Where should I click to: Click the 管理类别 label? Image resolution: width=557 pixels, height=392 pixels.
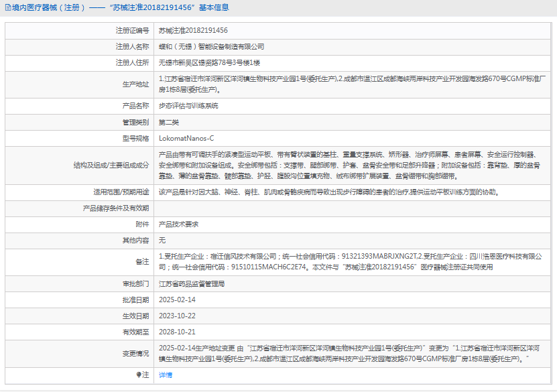(x=135, y=123)
